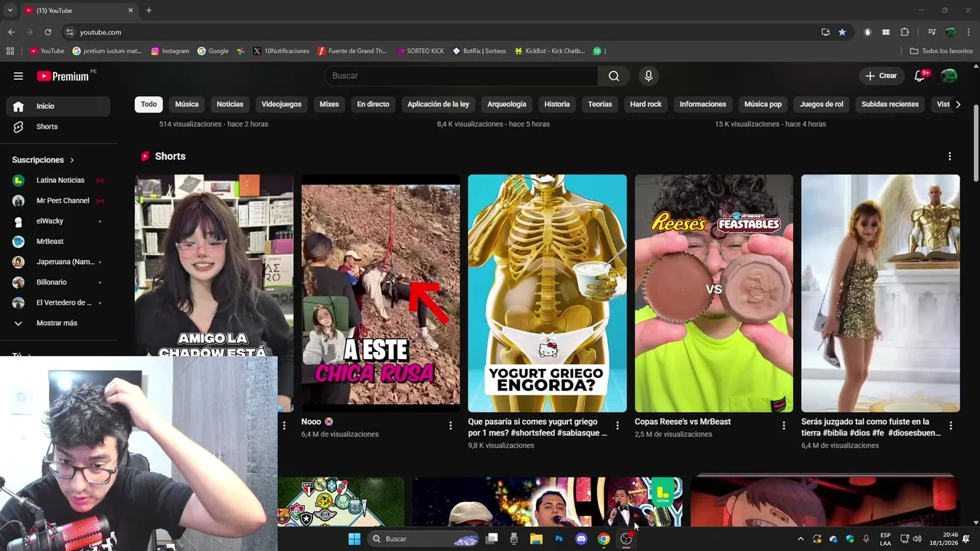Open OBS Studio from the taskbar

pyautogui.click(x=626, y=539)
